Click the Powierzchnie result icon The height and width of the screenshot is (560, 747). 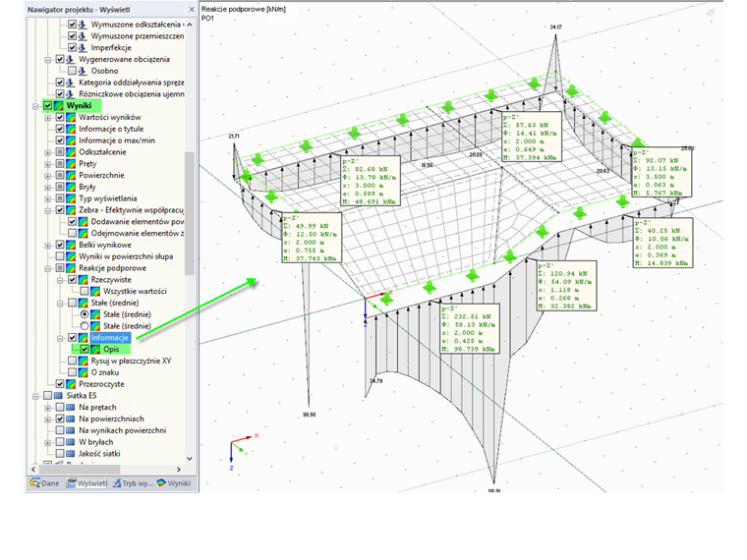71,175
